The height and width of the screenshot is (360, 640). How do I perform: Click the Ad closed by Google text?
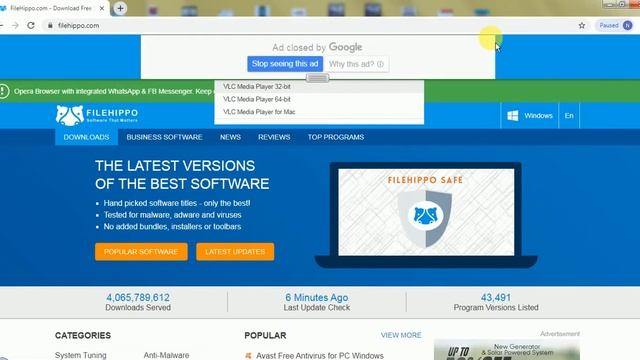click(317, 47)
